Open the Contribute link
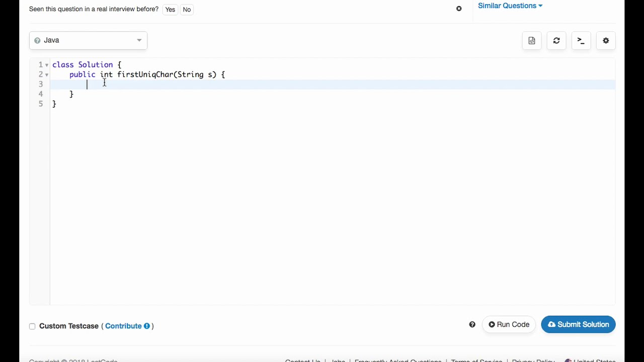The image size is (644, 362). 123,326
